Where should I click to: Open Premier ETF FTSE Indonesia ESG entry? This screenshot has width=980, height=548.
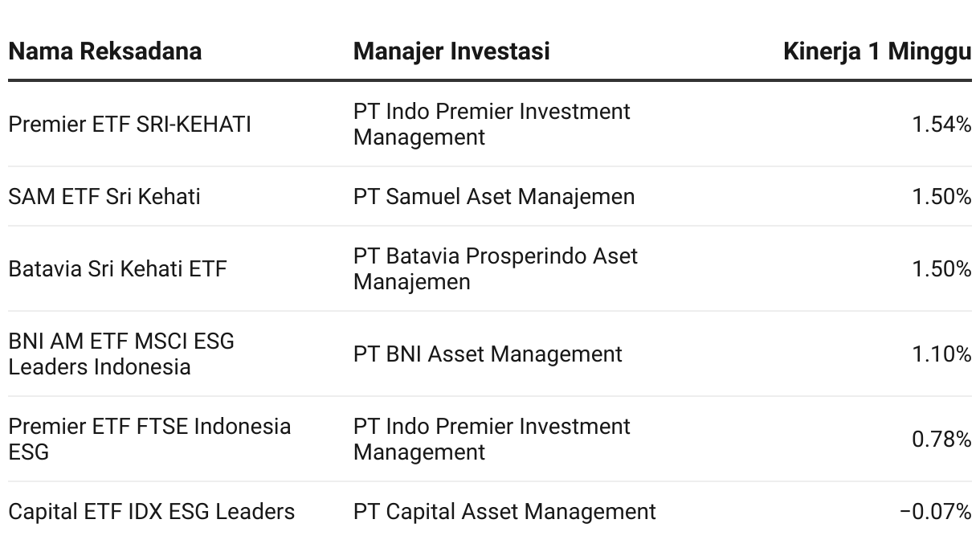149,440
